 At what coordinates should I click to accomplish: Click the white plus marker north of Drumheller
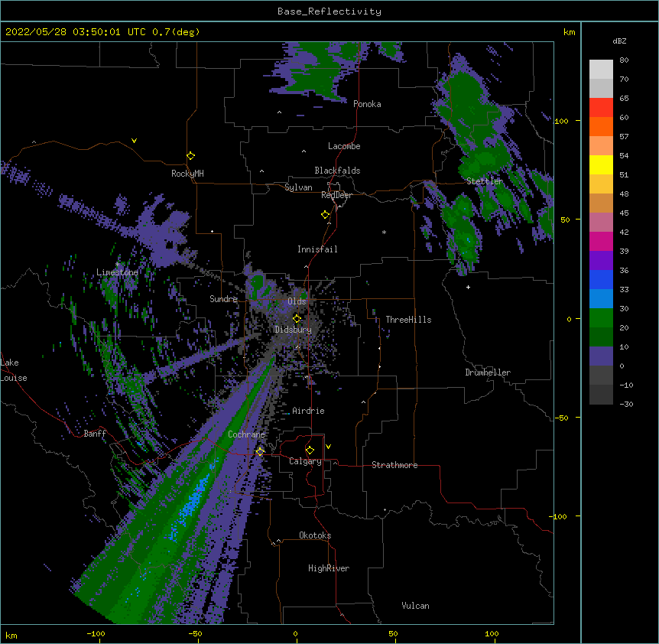468,287
